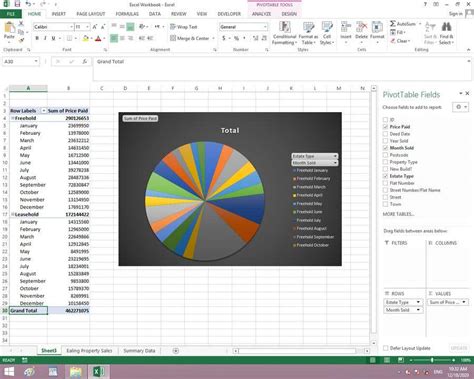
Task: Open Conditional Formatting menu
Action: click(x=284, y=33)
